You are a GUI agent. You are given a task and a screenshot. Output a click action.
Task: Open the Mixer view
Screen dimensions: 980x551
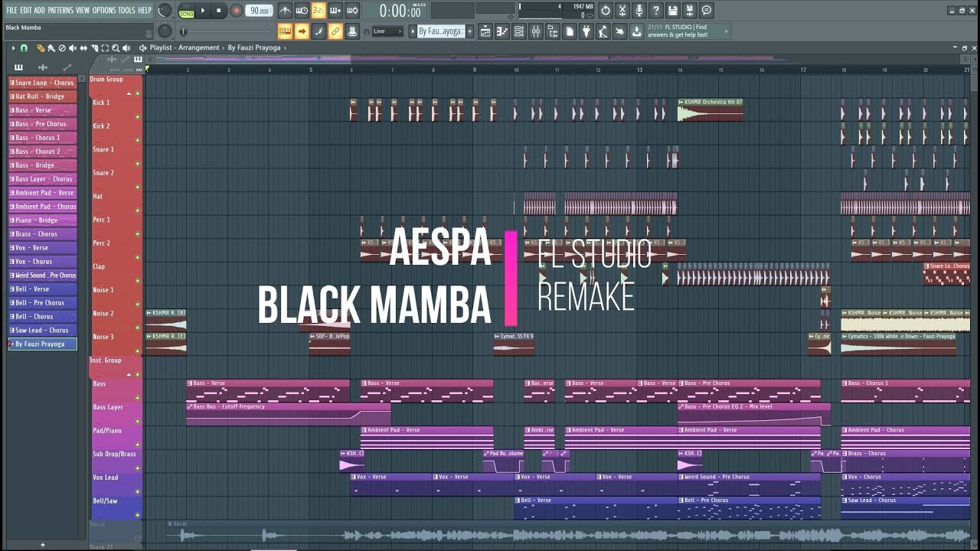536,31
